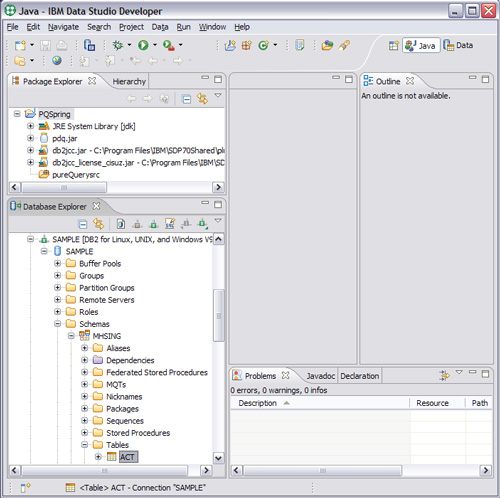Expand the Buffer Pools folder
Viewport: 500px width, 498px height.
(57, 263)
